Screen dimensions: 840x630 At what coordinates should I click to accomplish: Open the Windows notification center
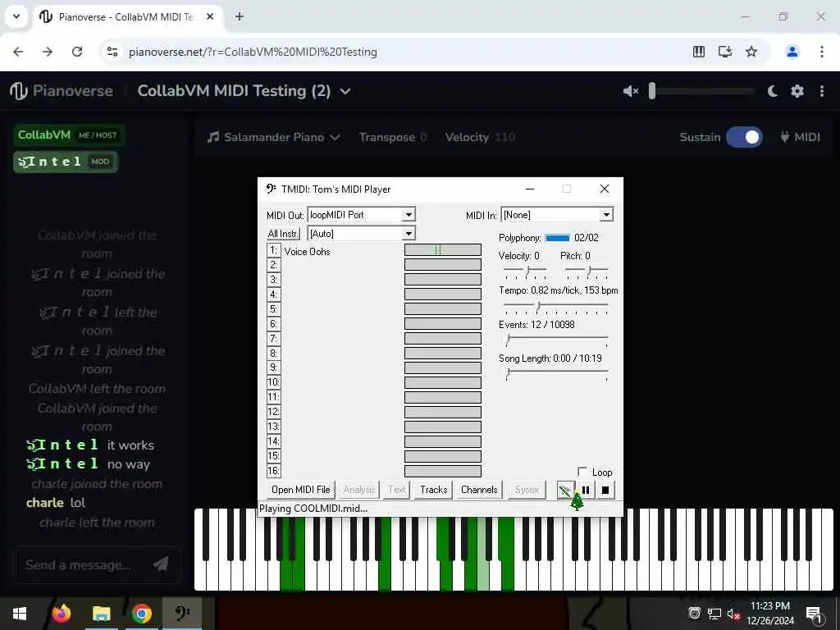(814, 614)
